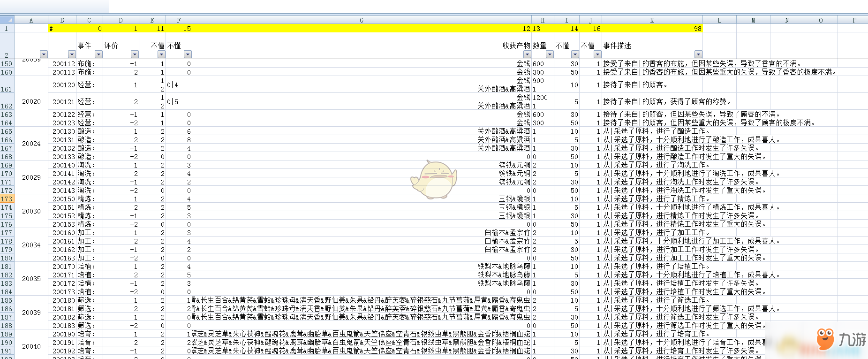Viewport: 868px width, 359px height.
Task: Click cell with ID '200150'
Action: pos(62,199)
